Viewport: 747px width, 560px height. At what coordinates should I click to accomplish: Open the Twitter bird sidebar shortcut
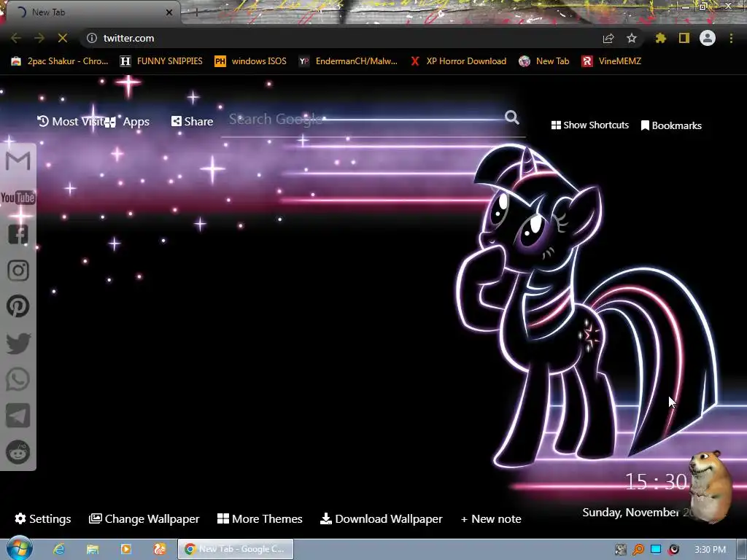(x=18, y=343)
